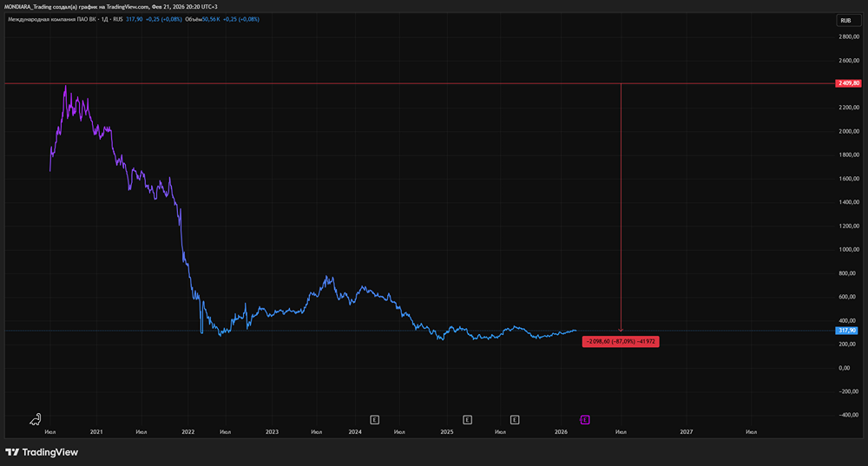Click the dinosaur icon at chart start
The height and width of the screenshot is (466, 868).
click(x=36, y=419)
